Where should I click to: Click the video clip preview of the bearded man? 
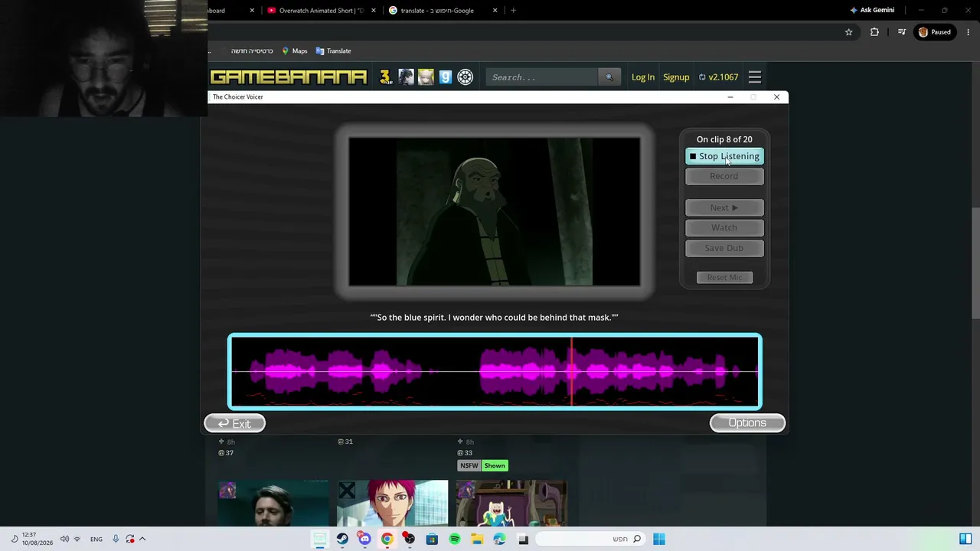click(x=494, y=211)
